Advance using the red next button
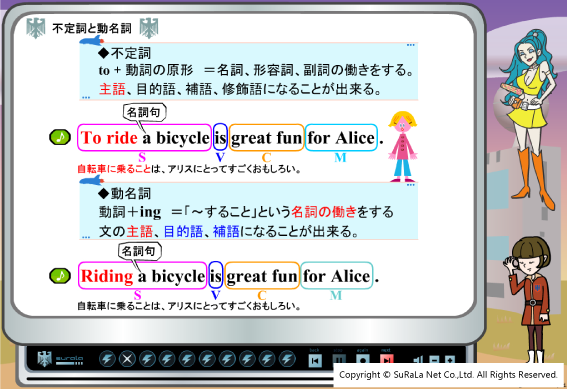 click(387, 359)
